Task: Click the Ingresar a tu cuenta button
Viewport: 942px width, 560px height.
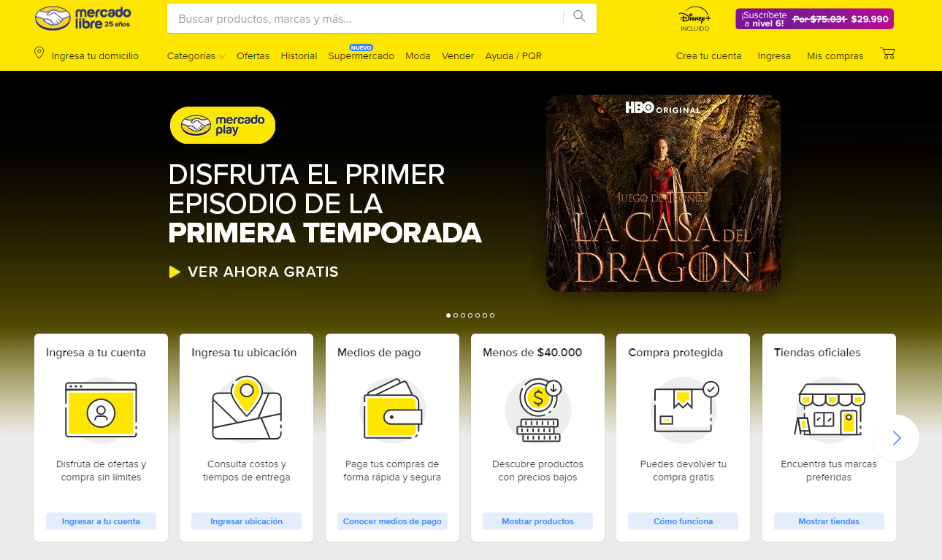Action: [x=101, y=521]
